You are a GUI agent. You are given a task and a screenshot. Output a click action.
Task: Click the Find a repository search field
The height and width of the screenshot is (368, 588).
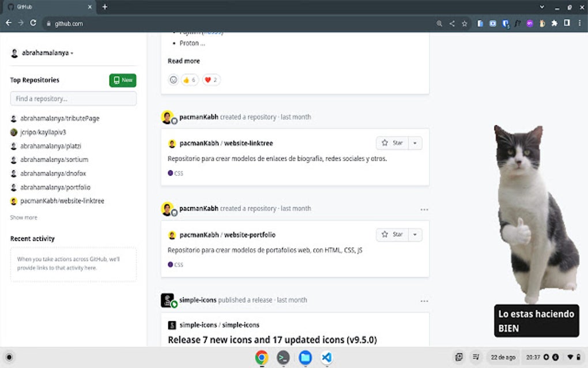coord(73,99)
